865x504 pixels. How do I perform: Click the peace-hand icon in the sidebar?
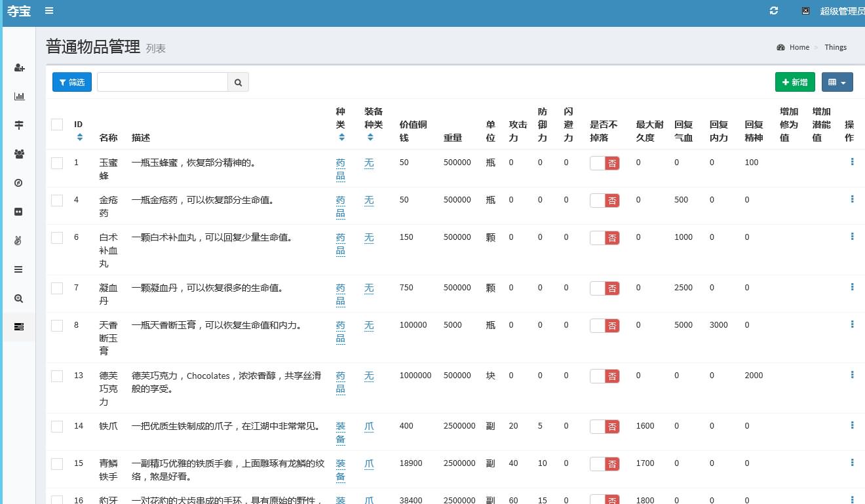[19, 240]
